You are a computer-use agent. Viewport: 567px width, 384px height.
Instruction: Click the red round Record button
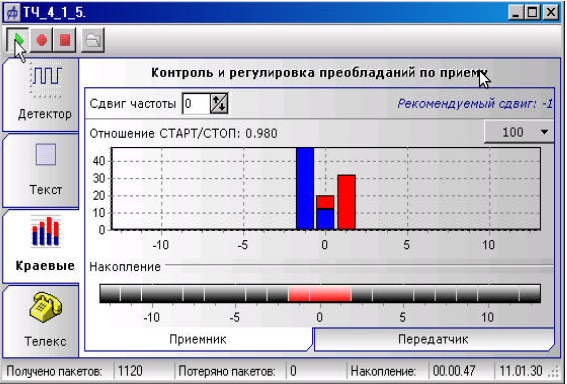[42, 40]
